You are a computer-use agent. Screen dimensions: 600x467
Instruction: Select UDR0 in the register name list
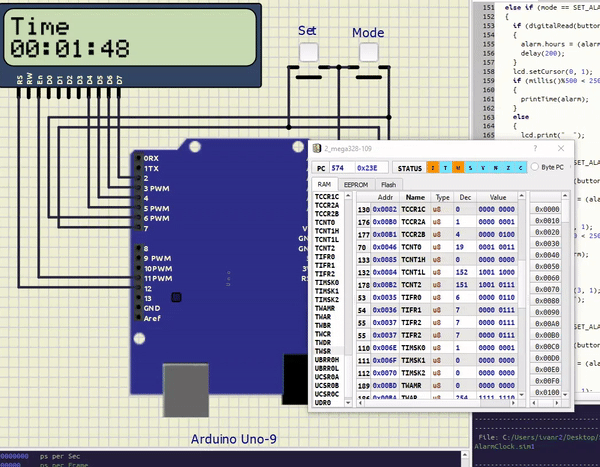tap(323, 402)
